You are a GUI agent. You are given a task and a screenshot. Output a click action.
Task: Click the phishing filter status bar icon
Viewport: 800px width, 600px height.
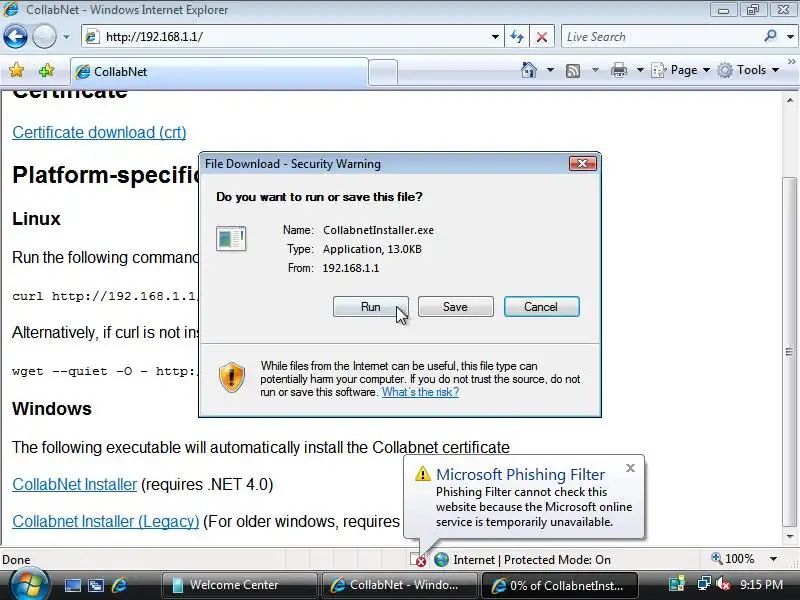[x=418, y=560]
